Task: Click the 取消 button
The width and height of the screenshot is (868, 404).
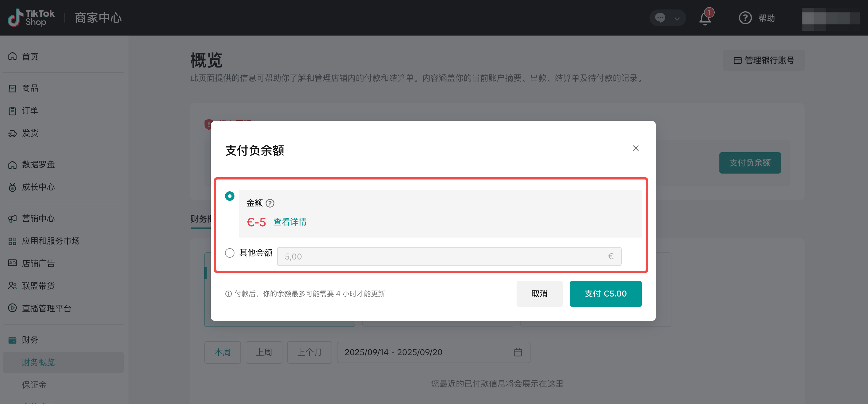Action: click(x=539, y=294)
